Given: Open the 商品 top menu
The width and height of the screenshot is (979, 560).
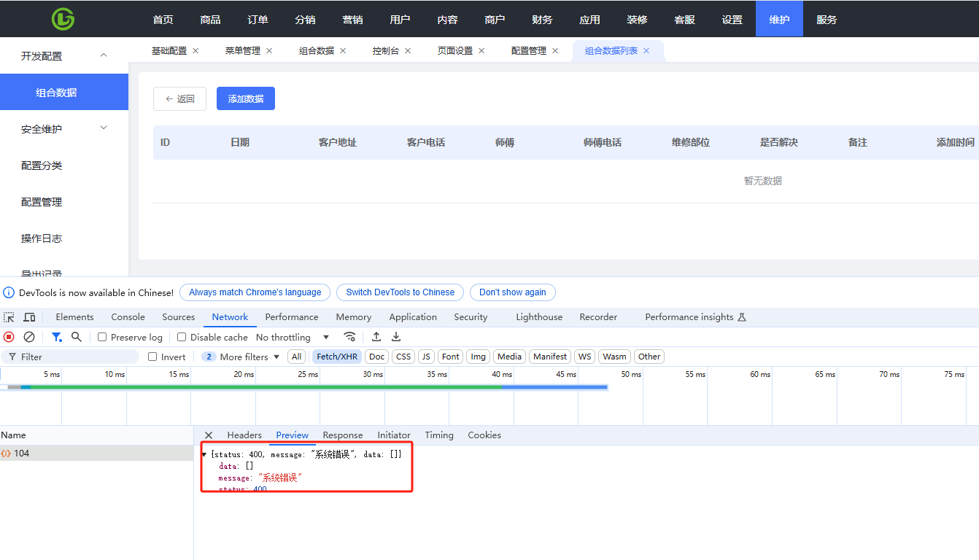Looking at the screenshot, I should 210,19.
